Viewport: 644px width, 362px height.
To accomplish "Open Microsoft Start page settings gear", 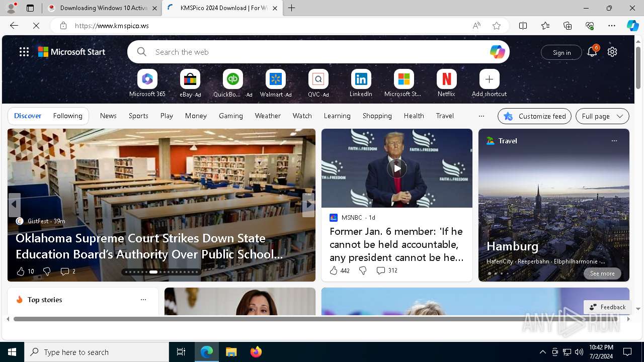I will pos(612,52).
